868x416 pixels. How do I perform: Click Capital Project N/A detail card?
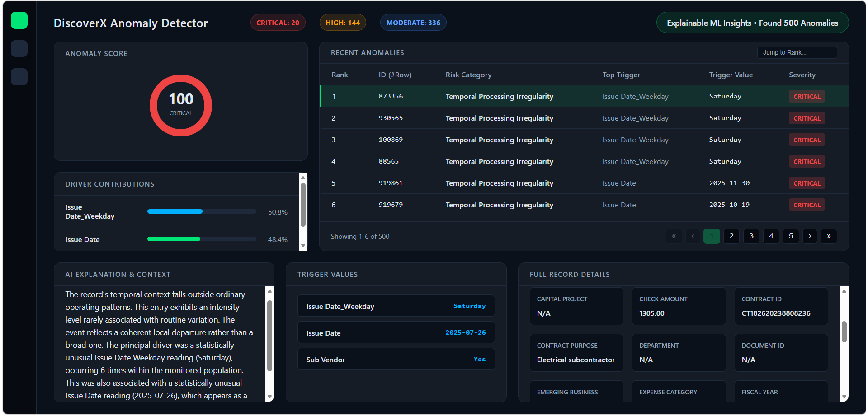click(x=576, y=306)
